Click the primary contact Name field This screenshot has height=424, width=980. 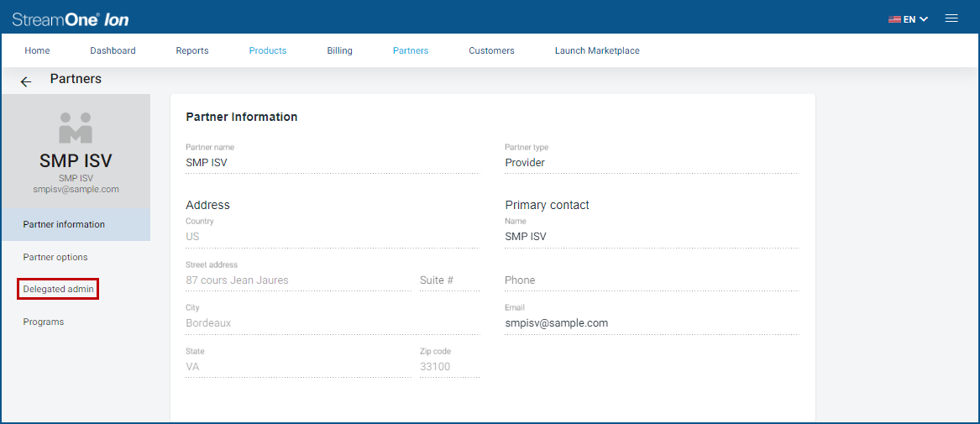click(652, 237)
